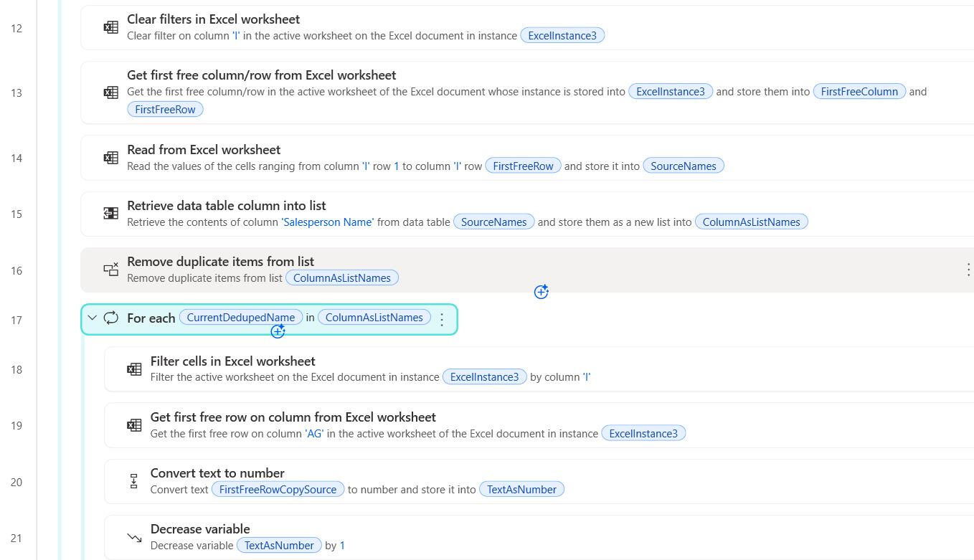
Task: Click the FirstFreeColumn variable chip
Action: click(859, 92)
